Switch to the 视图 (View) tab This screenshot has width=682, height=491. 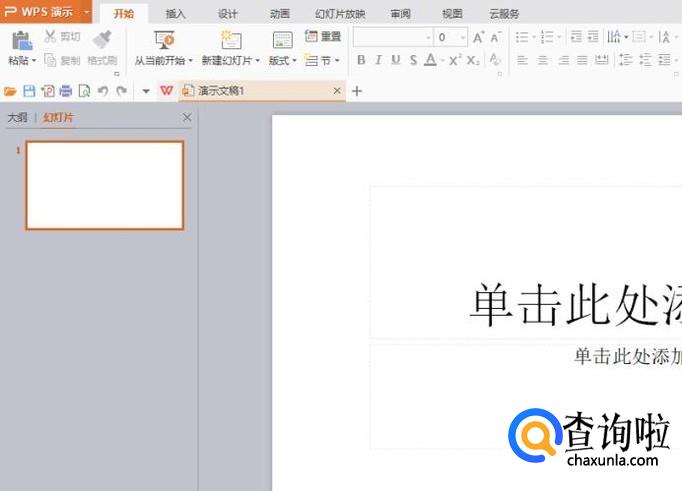point(452,14)
